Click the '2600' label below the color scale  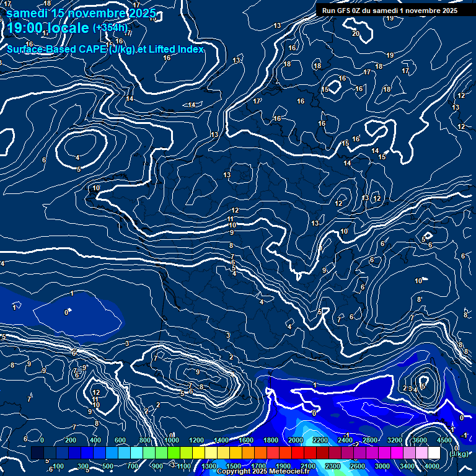[x=358, y=466]
